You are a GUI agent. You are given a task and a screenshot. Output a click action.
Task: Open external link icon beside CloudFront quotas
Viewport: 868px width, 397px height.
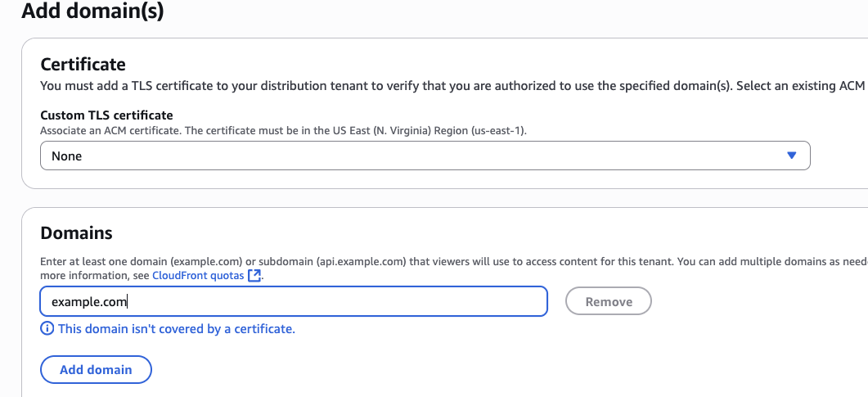pyautogui.click(x=254, y=276)
